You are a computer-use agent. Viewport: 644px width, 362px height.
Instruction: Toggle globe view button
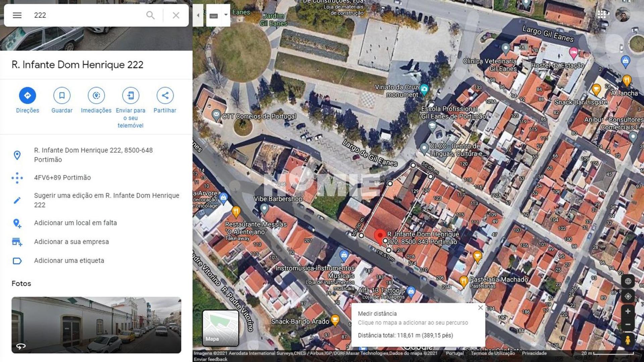(x=628, y=281)
